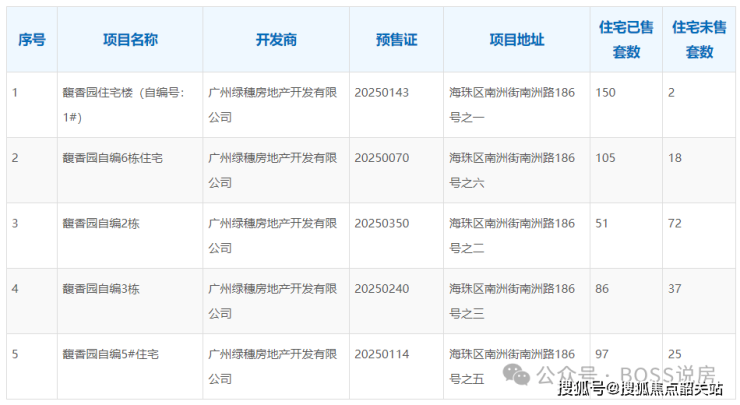Click presale permit 20250114
The height and width of the screenshot is (405, 740).
[x=382, y=354]
